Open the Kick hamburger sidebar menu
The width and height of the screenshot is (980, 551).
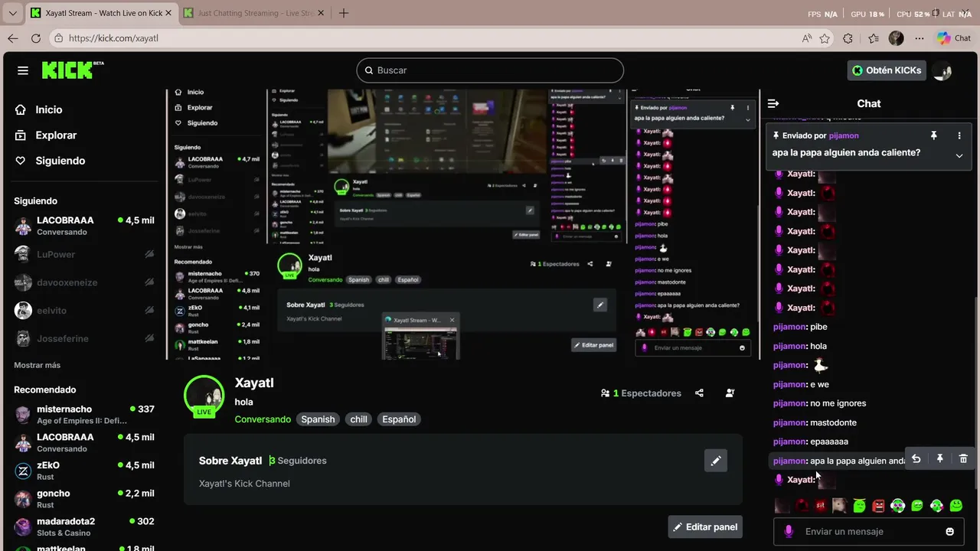23,70
